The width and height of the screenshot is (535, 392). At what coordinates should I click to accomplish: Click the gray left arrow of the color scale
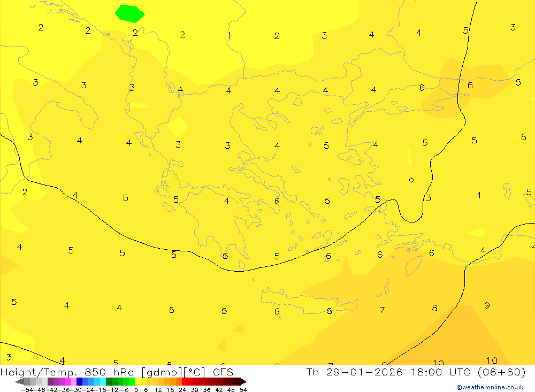tap(19, 382)
